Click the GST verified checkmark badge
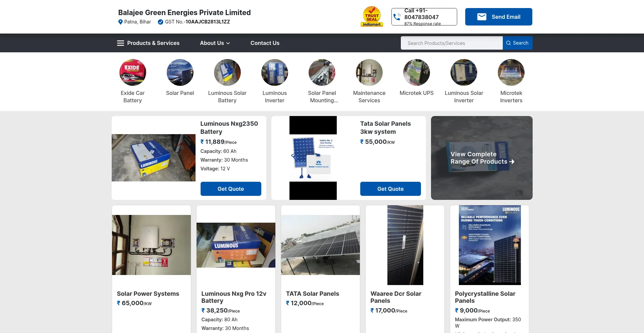The width and height of the screenshot is (644, 333). click(x=160, y=22)
